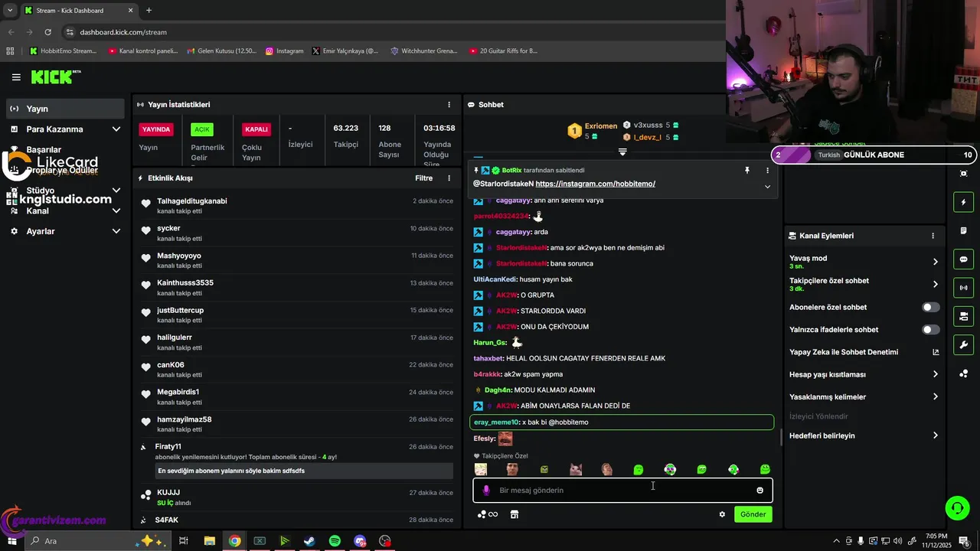Viewport: 980px width, 551px height.
Task: Click the wrench tools icon in right rail
Action: pos(963,344)
